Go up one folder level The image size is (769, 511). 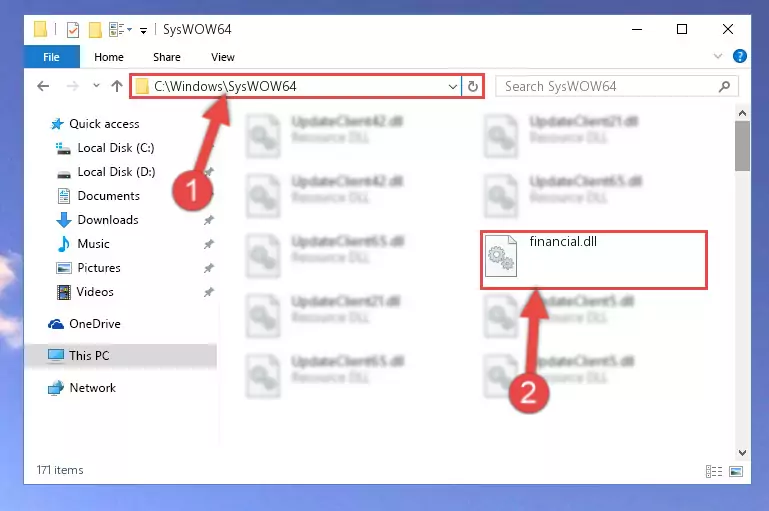point(117,86)
